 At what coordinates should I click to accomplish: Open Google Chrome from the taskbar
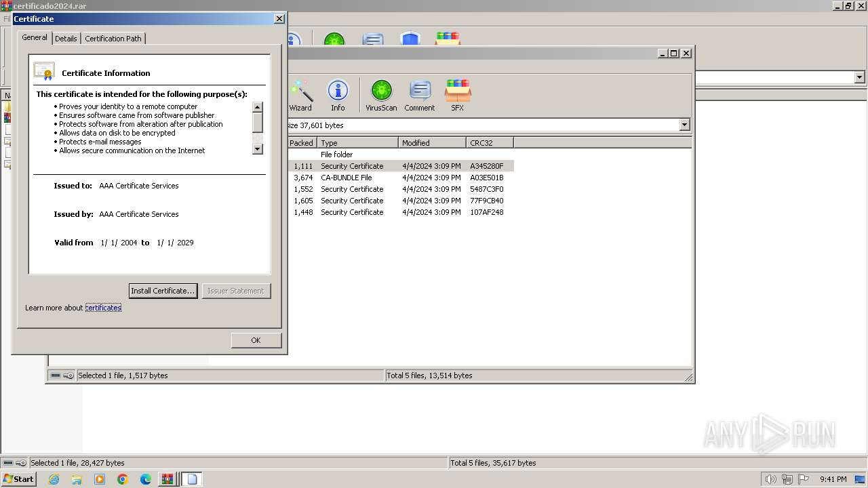tap(123, 479)
